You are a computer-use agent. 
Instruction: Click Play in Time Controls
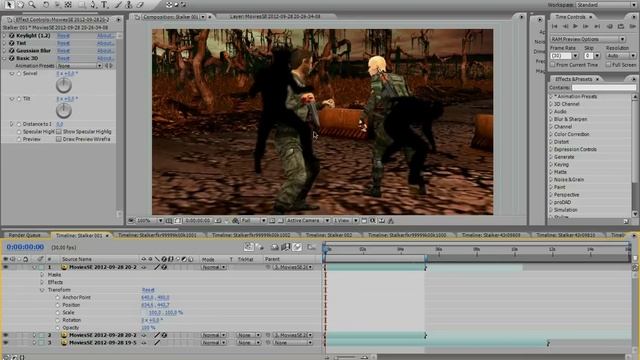pyautogui.click(x=576, y=26)
